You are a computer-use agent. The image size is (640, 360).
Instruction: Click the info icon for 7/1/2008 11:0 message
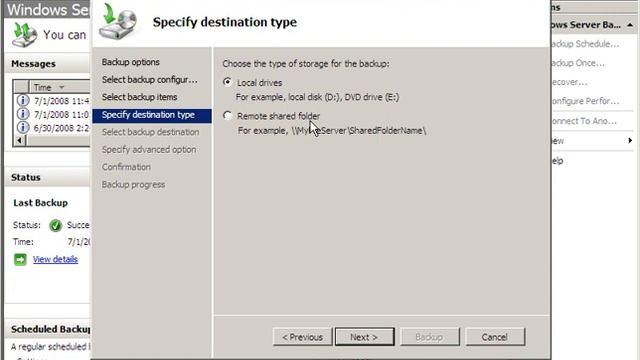click(x=23, y=114)
